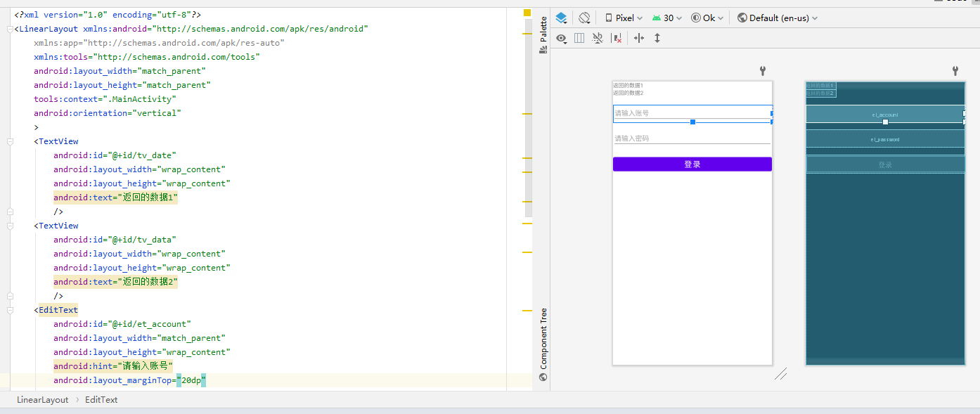Select the 登录 button in blueprint view
Viewport: 980px width, 414px height.
click(885, 164)
